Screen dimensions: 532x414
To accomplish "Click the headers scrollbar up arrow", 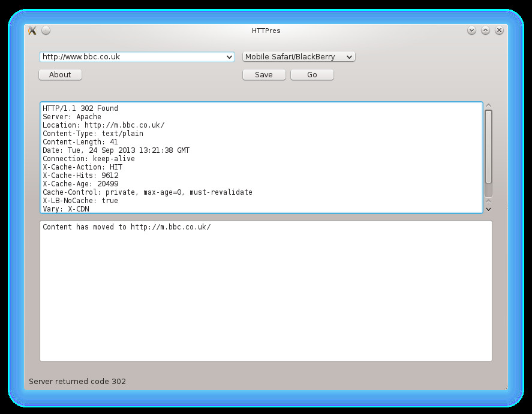I will (489, 105).
